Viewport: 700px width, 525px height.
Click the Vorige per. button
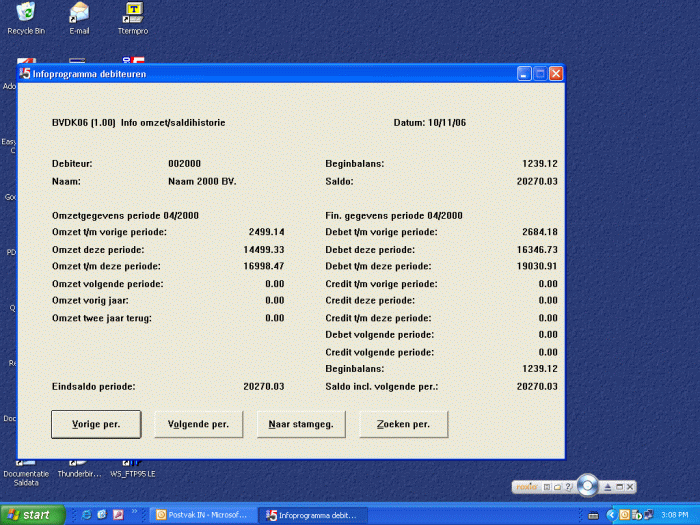click(96, 424)
